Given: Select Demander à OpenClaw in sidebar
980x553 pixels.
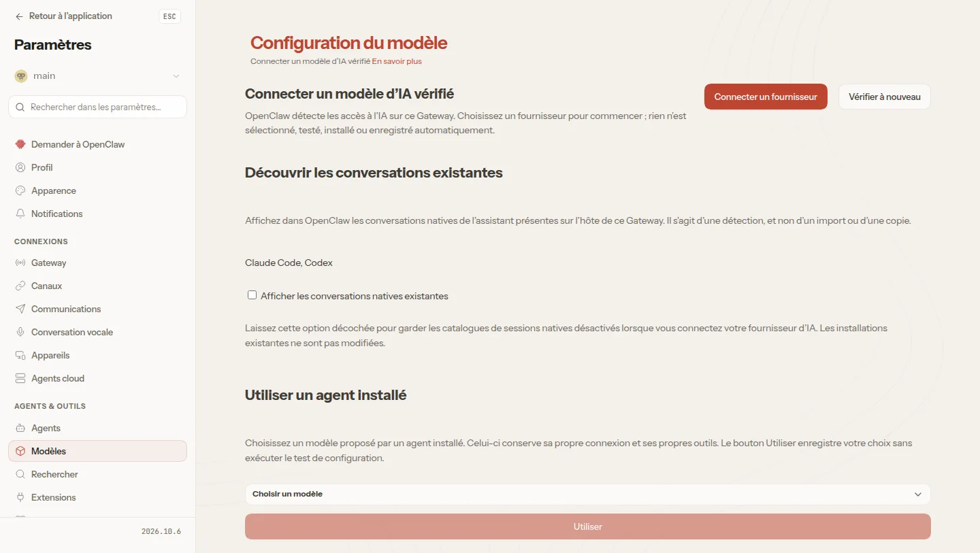Looking at the screenshot, I should point(97,144).
